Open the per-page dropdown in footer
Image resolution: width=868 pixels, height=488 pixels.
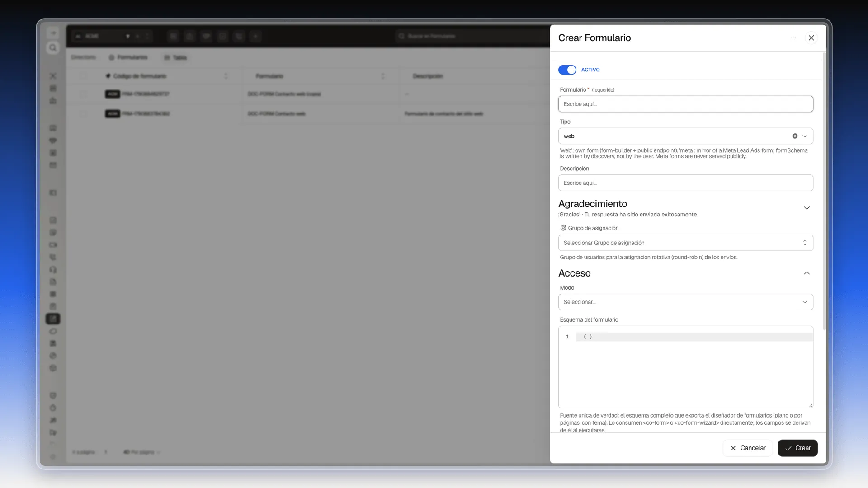[x=142, y=452]
